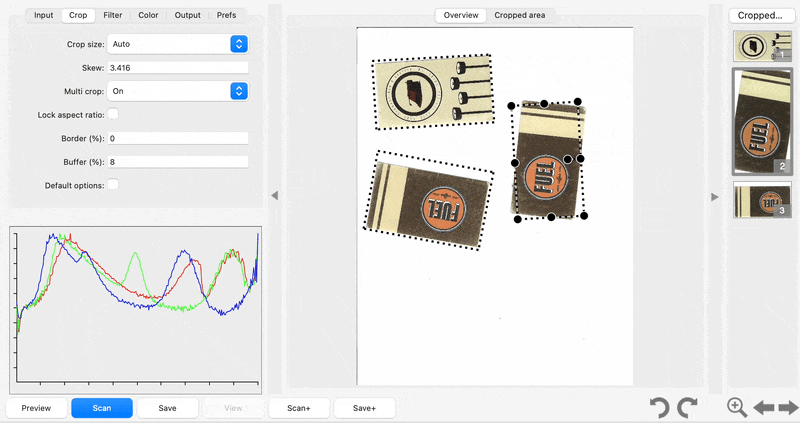Toggle Lock aspect ratio checkbox
The width and height of the screenshot is (800, 423).
click(113, 114)
